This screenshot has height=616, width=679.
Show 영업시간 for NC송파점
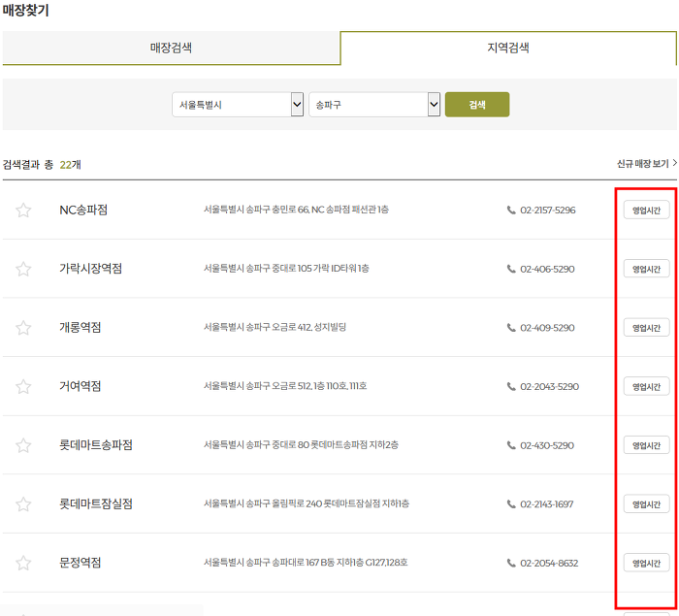pos(647,211)
